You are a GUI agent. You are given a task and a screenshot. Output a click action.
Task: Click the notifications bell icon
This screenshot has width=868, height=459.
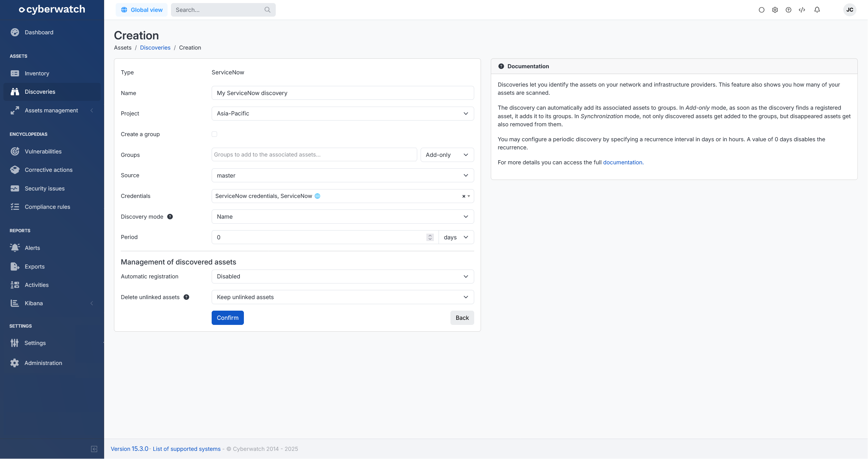pyautogui.click(x=817, y=10)
